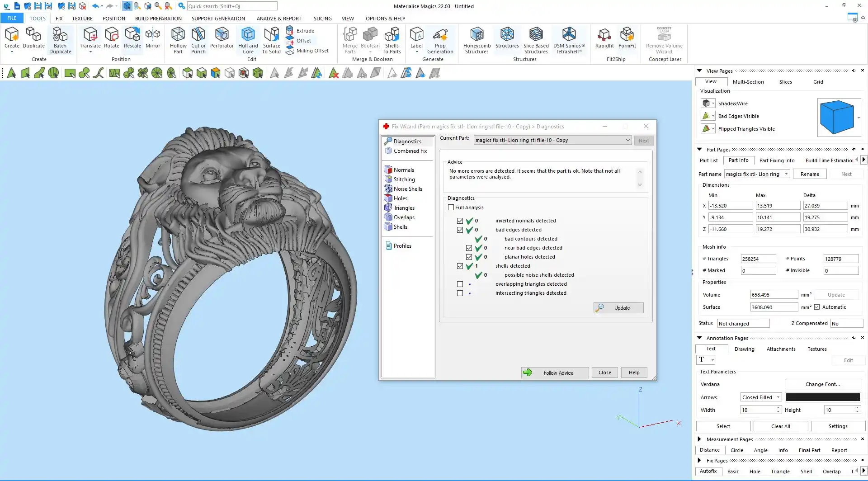Switch to the Part Fixing Info tab
Viewport: 868px width, 481px height.
(777, 160)
